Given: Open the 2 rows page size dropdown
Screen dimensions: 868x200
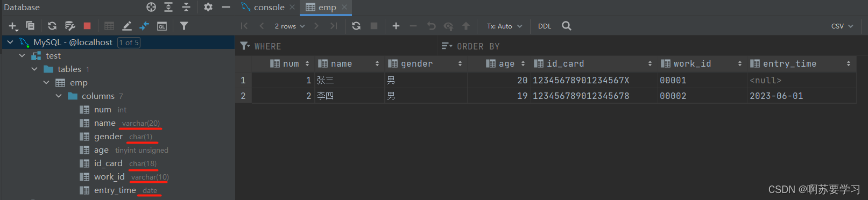Looking at the screenshot, I should coord(290,26).
